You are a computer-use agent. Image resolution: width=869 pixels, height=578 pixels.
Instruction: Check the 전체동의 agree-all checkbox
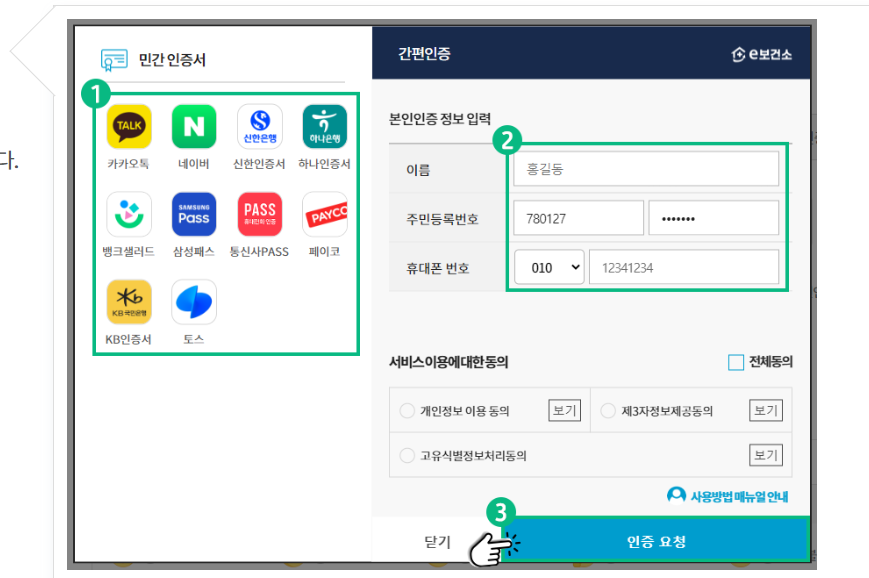pos(735,362)
